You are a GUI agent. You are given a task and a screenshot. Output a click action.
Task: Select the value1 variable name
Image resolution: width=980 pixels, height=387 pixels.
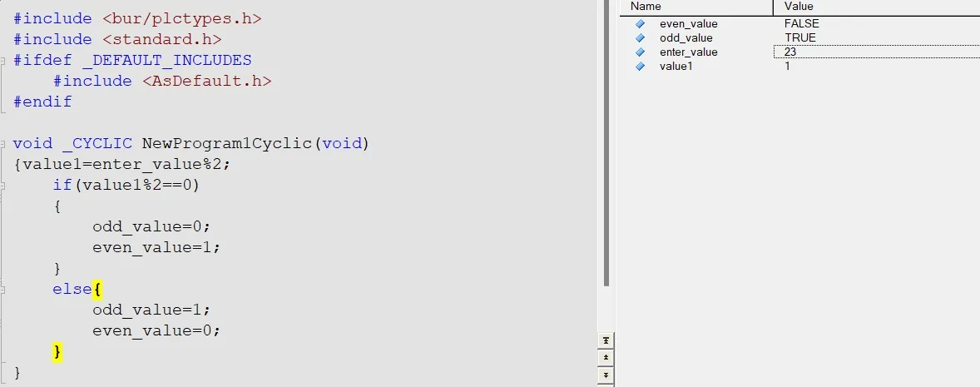[676, 67]
